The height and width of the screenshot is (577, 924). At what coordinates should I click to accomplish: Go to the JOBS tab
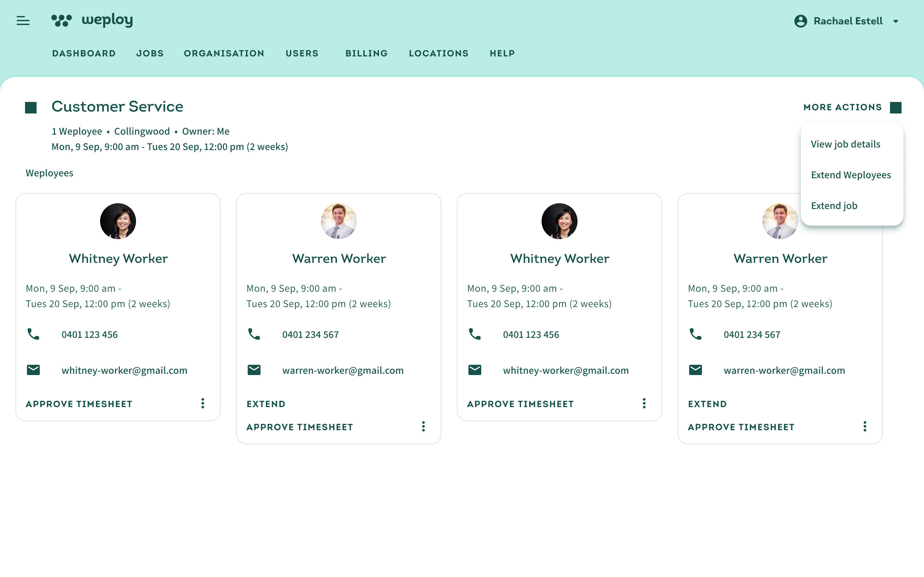coord(150,54)
